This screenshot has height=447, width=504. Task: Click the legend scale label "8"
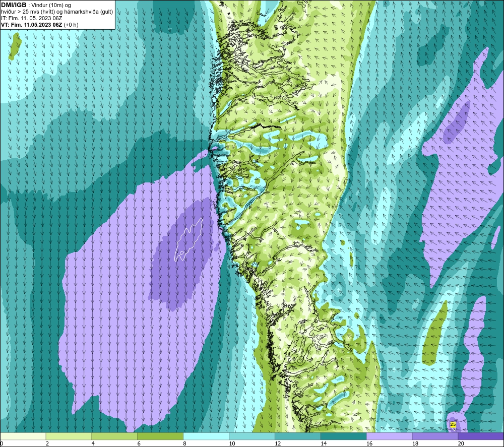click(184, 443)
